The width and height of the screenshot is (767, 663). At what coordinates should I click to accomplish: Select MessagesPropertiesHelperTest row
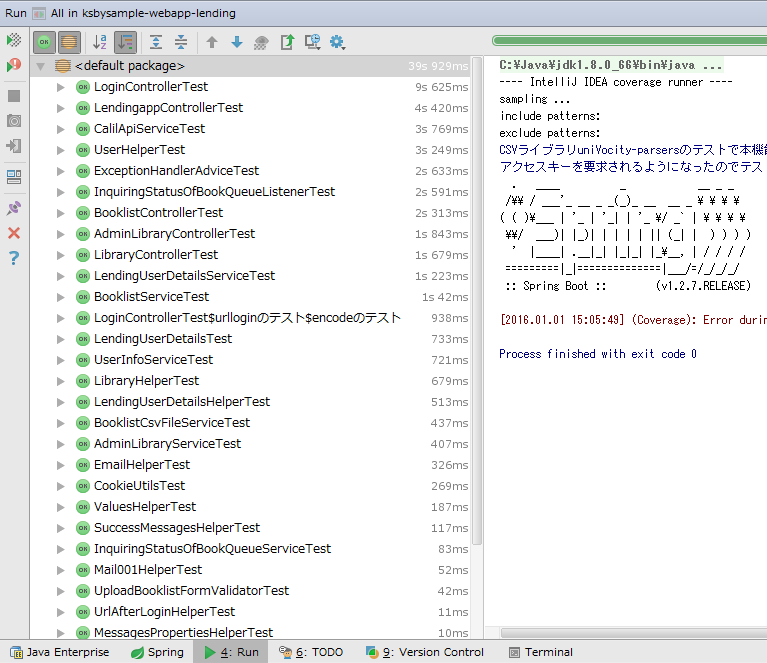coord(249,633)
